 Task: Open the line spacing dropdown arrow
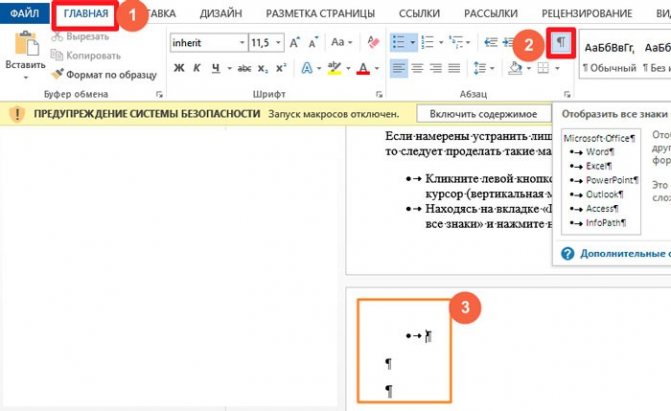coord(492,68)
